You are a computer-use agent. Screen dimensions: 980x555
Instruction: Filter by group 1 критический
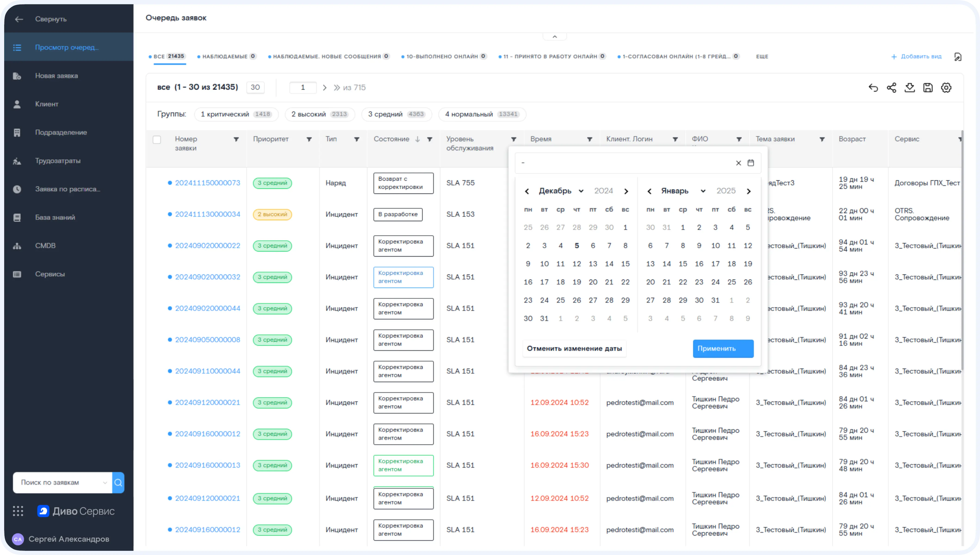[236, 114]
